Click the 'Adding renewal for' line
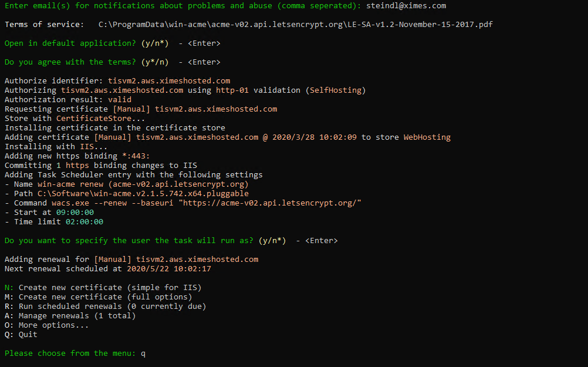This screenshot has width=588, height=367. coord(131,259)
